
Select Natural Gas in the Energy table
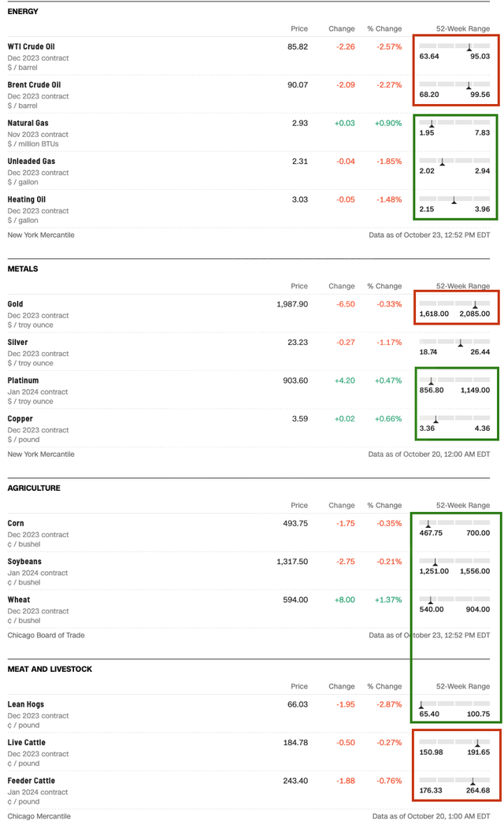(x=27, y=123)
